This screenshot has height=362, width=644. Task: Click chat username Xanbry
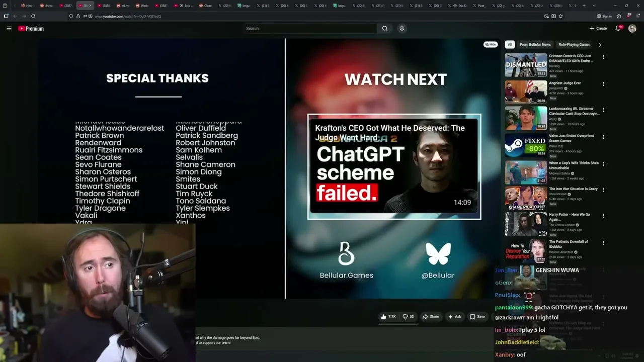coord(505,354)
